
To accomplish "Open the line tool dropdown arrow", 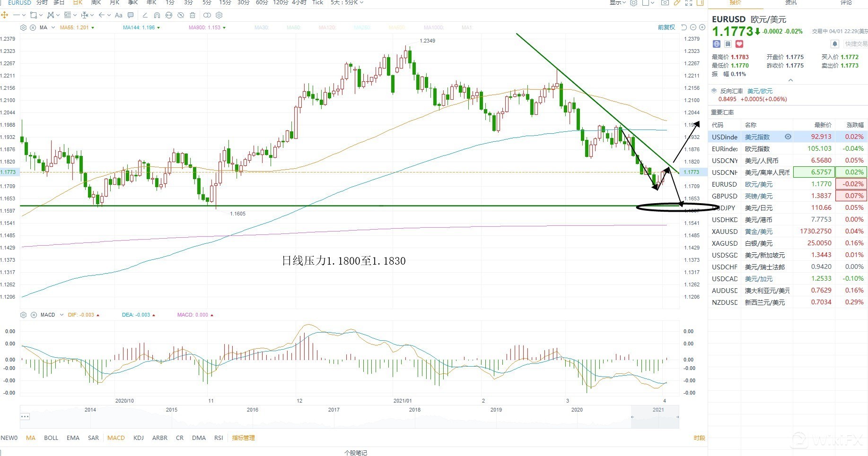I will tap(24, 15).
